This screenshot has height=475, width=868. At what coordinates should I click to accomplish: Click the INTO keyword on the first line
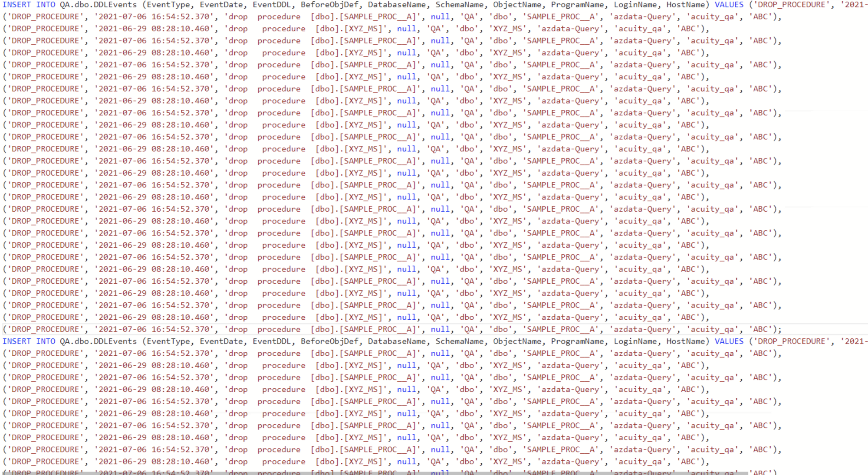46,5
